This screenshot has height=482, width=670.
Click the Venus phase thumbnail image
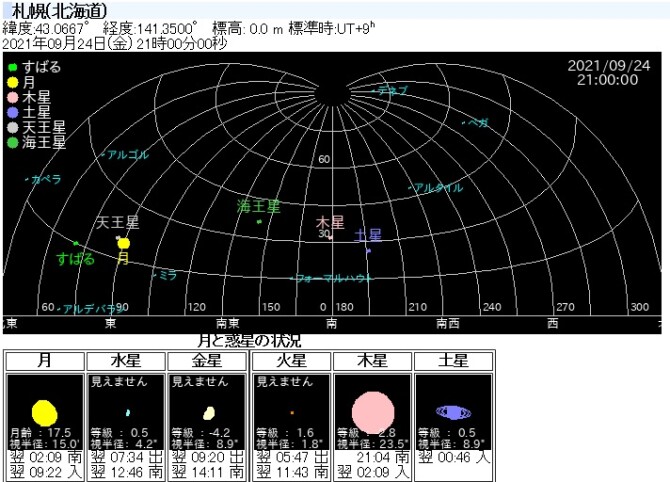coord(209,413)
